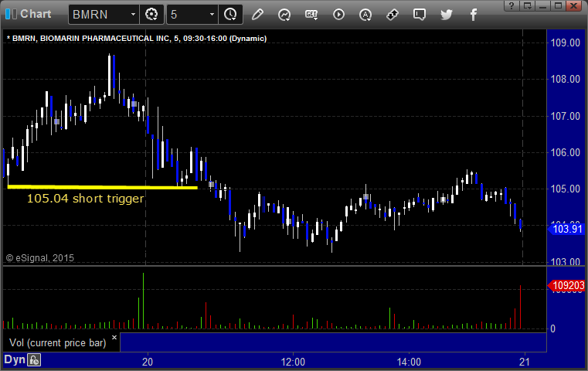The image size is (588, 371).
Task: Click the 108.00 price axis label
Action: click(565, 79)
